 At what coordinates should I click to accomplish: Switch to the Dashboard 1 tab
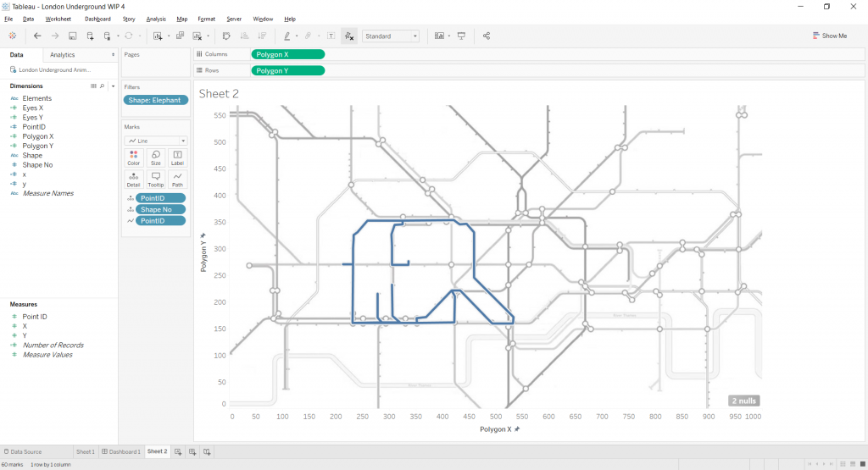pos(121,451)
